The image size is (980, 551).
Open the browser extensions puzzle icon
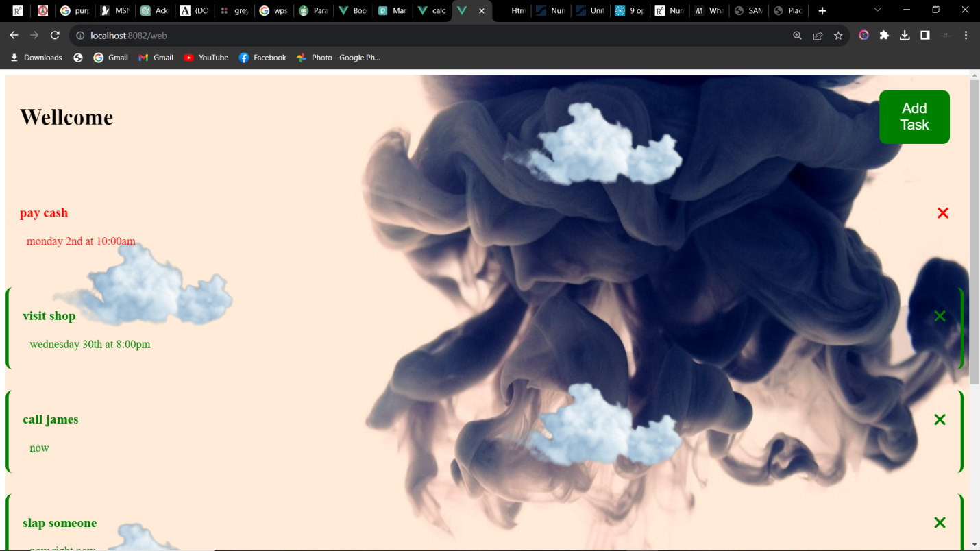(x=884, y=36)
